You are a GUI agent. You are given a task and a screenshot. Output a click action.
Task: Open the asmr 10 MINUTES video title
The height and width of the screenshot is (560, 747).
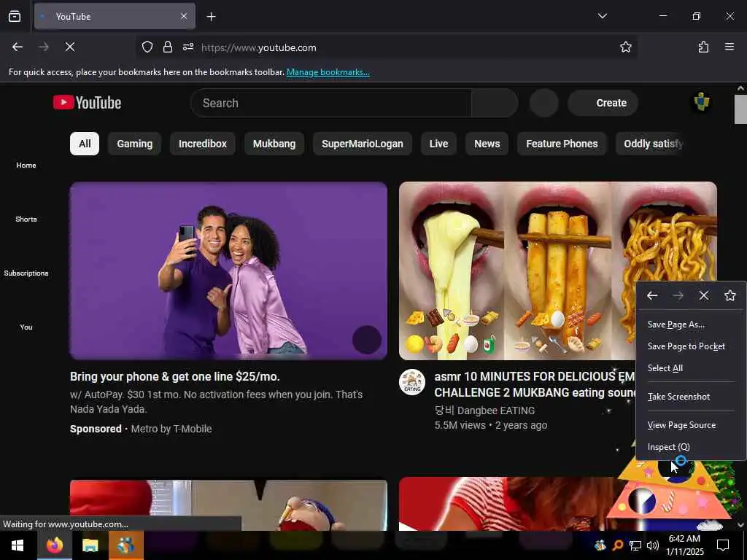click(x=535, y=384)
